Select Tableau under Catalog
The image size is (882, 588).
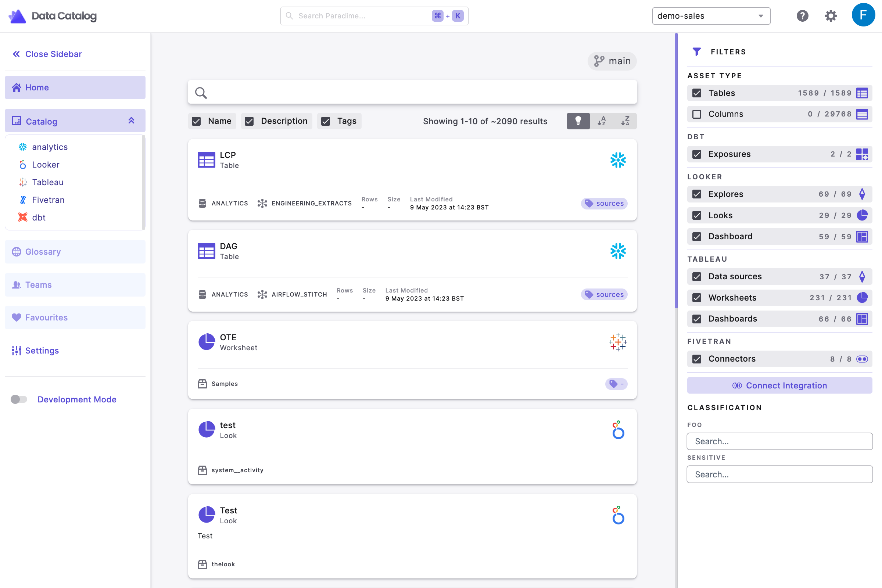click(48, 182)
